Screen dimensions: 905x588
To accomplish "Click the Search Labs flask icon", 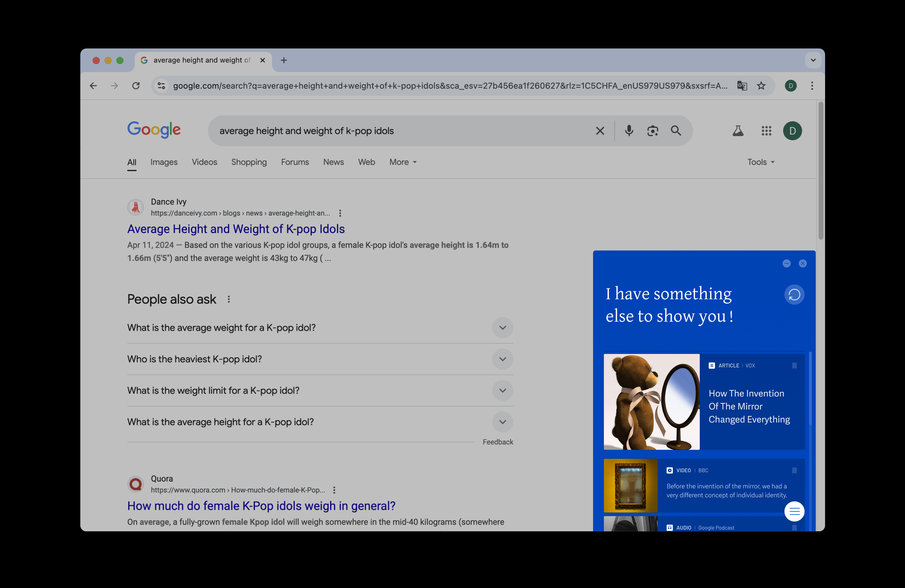I will click(x=738, y=131).
